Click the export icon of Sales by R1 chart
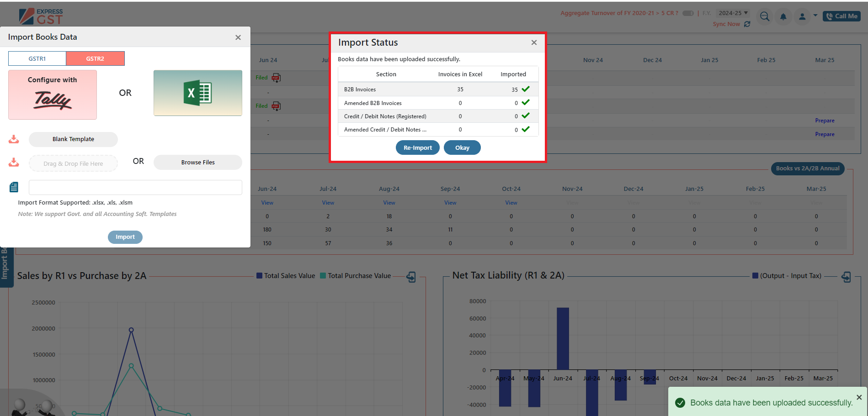This screenshot has height=416, width=868. (x=411, y=277)
